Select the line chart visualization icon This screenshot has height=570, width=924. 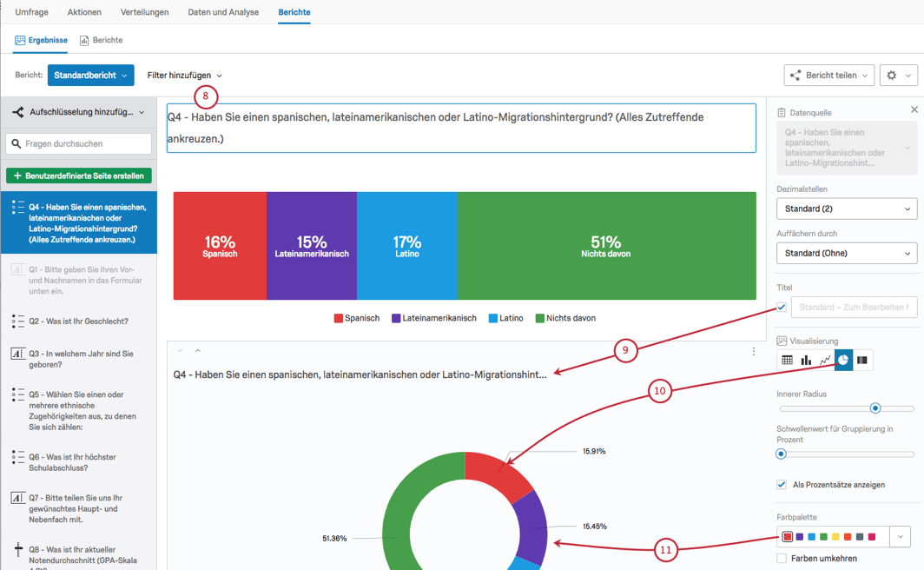tap(824, 360)
